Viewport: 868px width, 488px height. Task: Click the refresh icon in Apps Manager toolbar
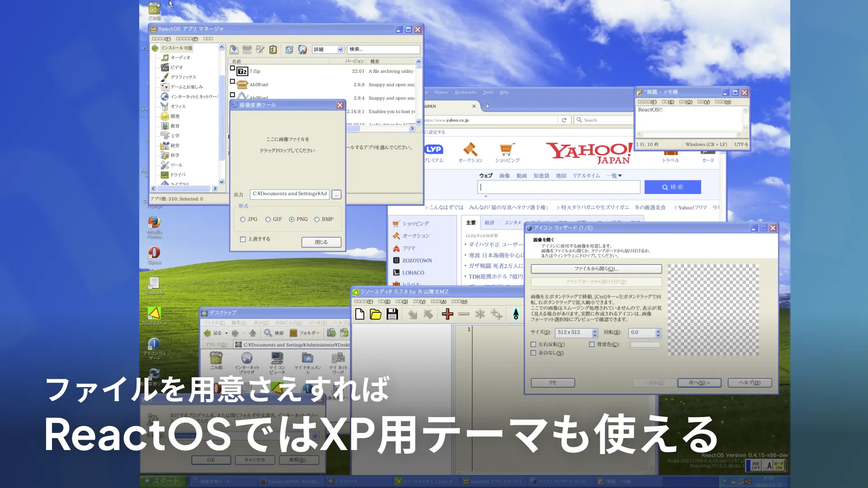click(289, 50)
